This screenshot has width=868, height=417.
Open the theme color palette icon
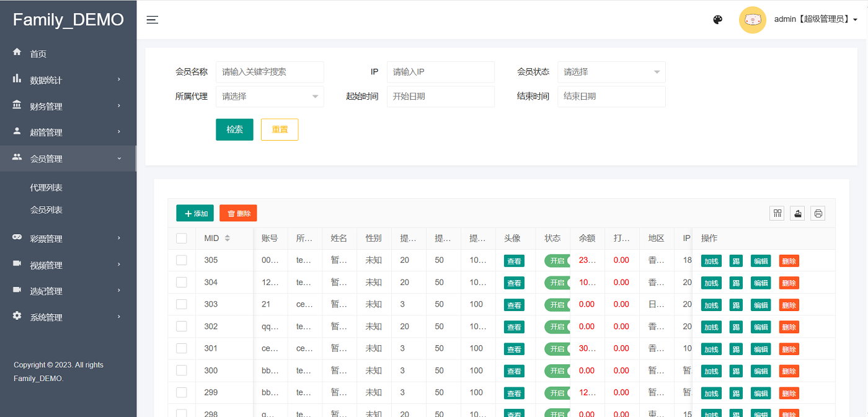[x=717, y=20]
